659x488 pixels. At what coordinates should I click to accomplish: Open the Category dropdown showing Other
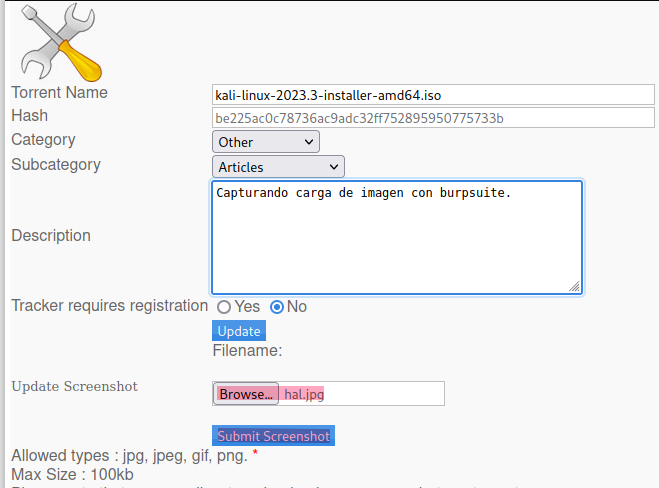(265, 142)
